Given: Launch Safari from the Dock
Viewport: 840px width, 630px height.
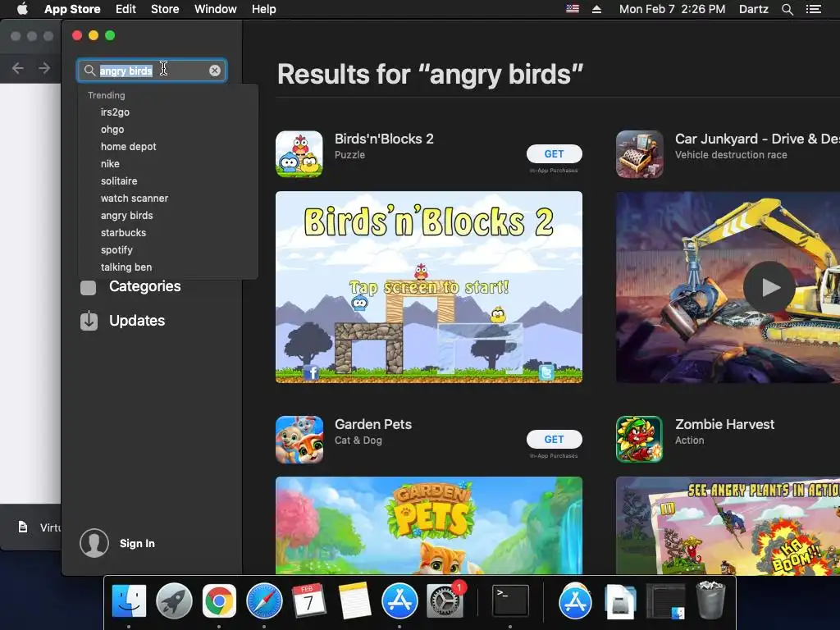Looking at the screenshot, I should pyautogui.click(x=264, y=600).
